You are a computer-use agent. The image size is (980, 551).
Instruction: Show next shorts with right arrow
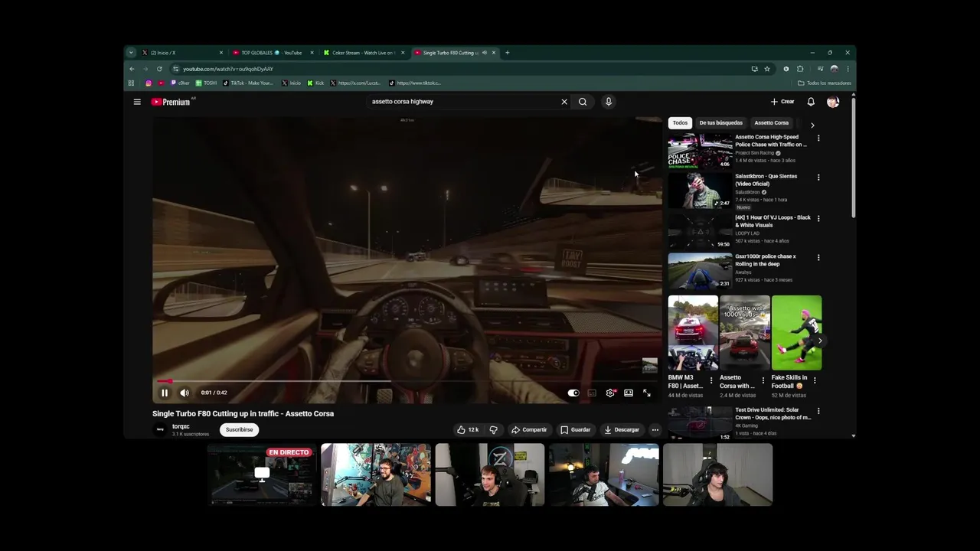820,341
